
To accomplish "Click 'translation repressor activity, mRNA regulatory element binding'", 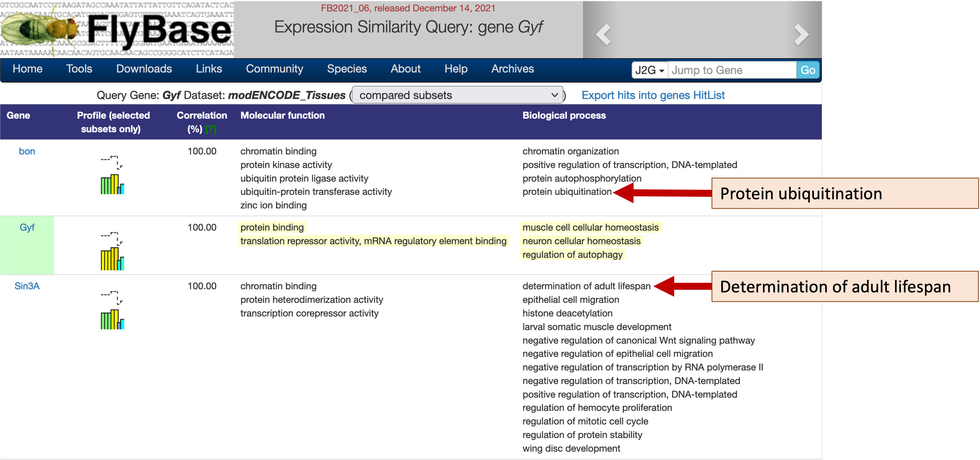I will 373,241.
